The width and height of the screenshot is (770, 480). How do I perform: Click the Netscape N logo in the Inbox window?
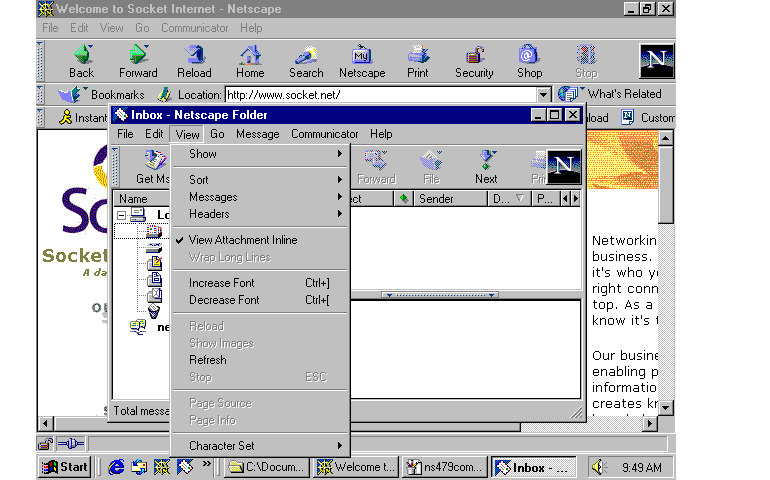(564, 167)
